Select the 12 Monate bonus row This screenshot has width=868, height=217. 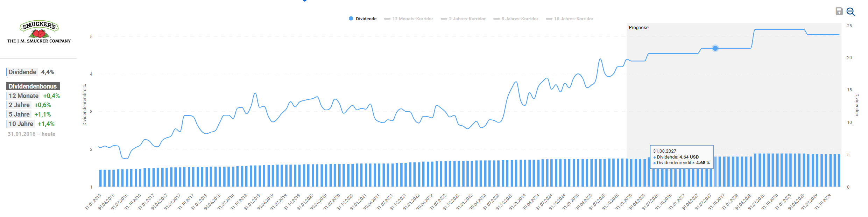pyautogui.click(x=34, y=96)
